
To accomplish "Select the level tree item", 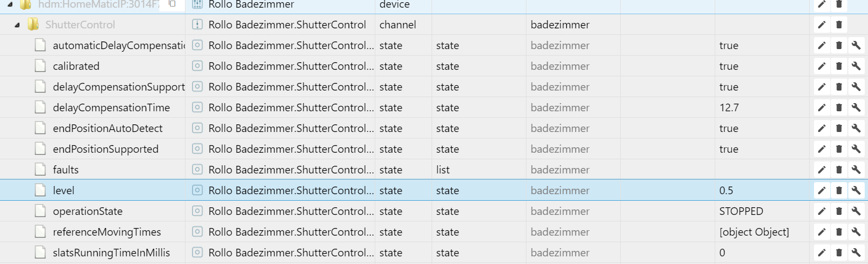I will pos(63,190).
